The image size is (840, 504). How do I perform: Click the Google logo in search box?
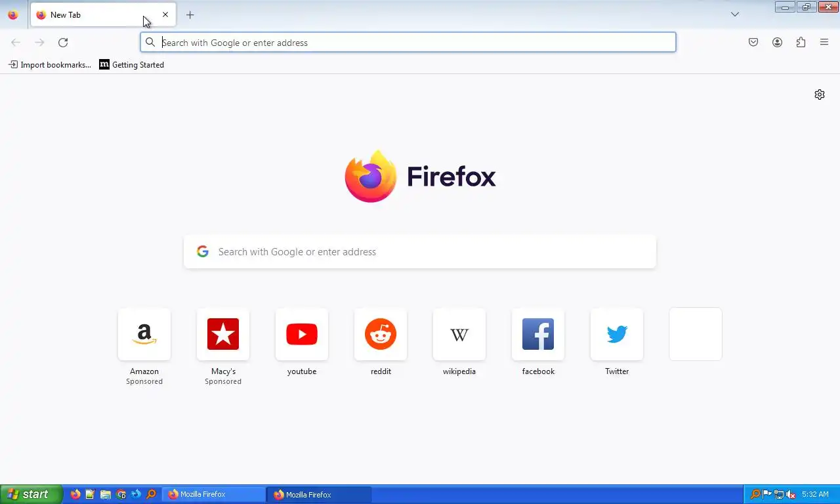[203, 252]
